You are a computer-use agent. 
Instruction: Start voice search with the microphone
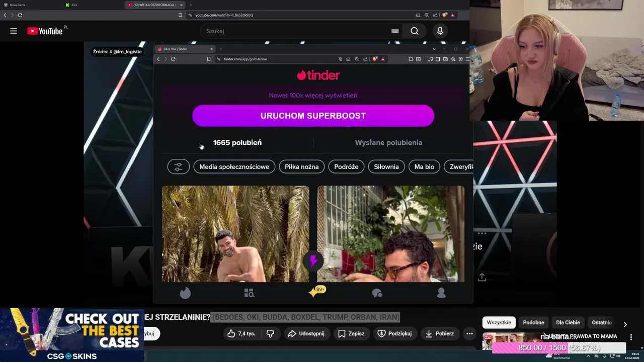(440, 31)
